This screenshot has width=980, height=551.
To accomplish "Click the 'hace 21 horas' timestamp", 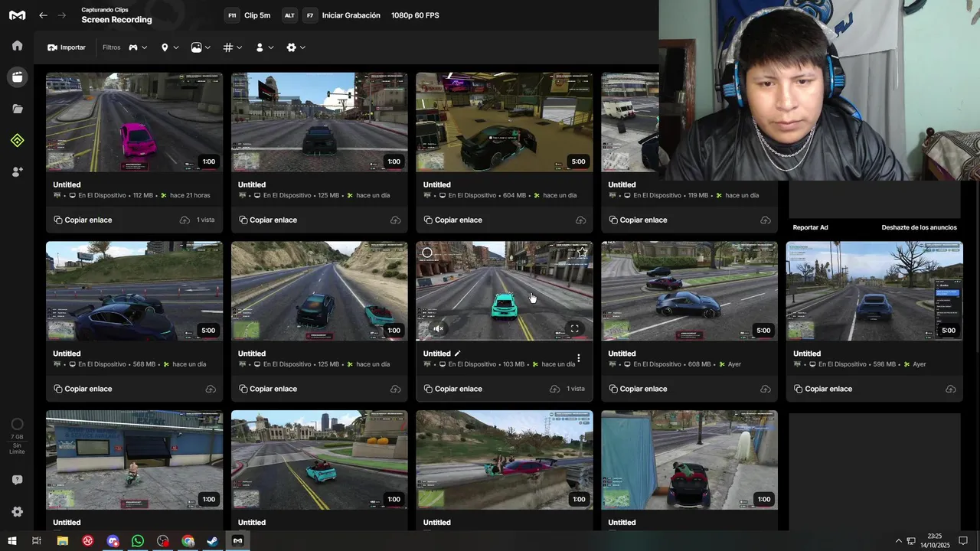I will [190, 195].
